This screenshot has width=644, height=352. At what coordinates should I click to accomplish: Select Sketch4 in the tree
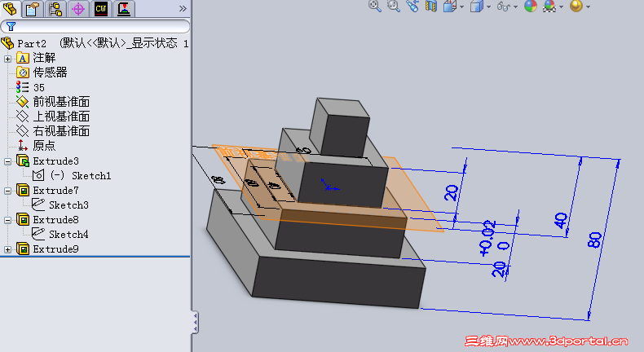[68, 235]
